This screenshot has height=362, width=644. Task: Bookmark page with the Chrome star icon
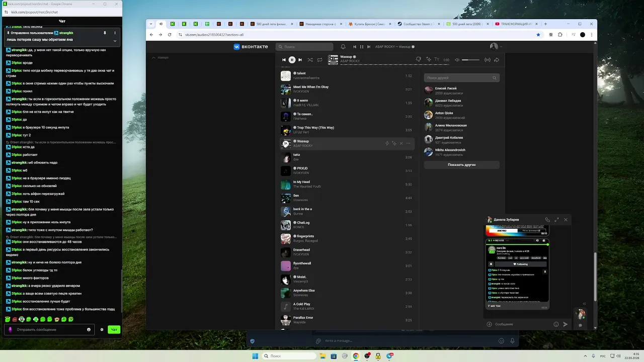click(x=538, y=35)
